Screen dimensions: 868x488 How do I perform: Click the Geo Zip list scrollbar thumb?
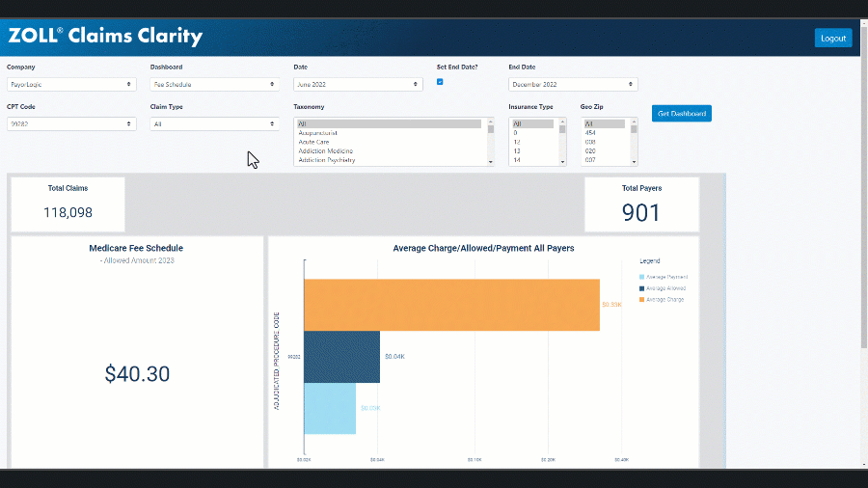tap(634, 129)
